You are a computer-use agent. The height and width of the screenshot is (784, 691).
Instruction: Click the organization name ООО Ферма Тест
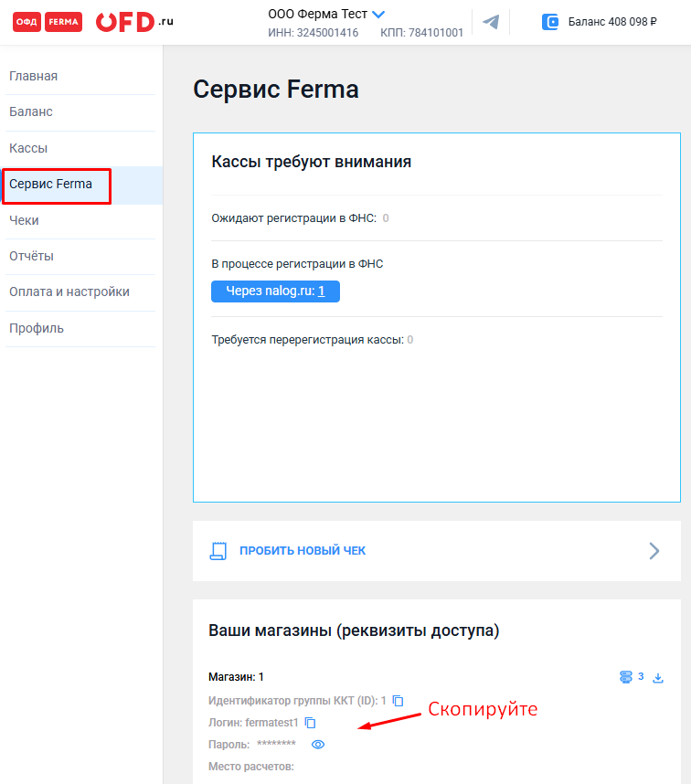click(x=317, y=14)
